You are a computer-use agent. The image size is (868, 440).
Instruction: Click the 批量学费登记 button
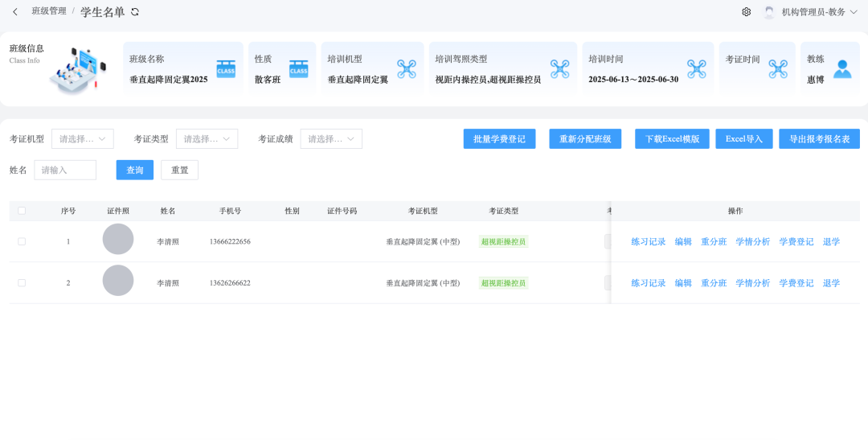(x=499, y=139)
